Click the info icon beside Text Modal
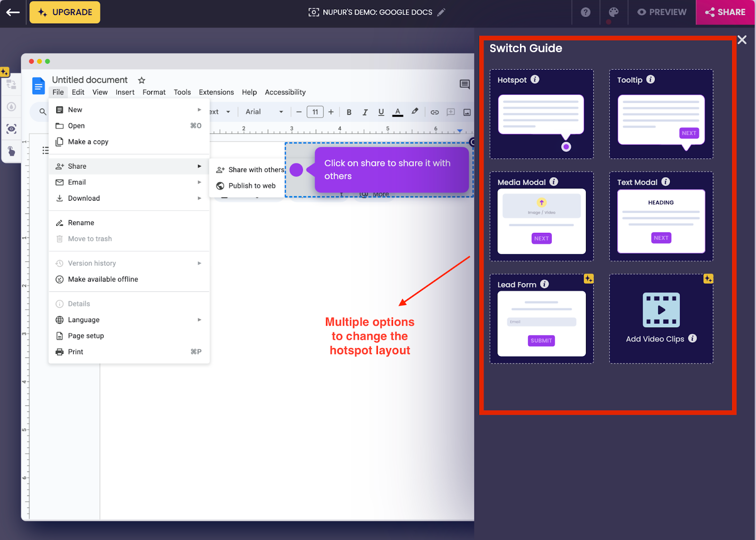Screen dimensions: 756x540 click(666, 181)
